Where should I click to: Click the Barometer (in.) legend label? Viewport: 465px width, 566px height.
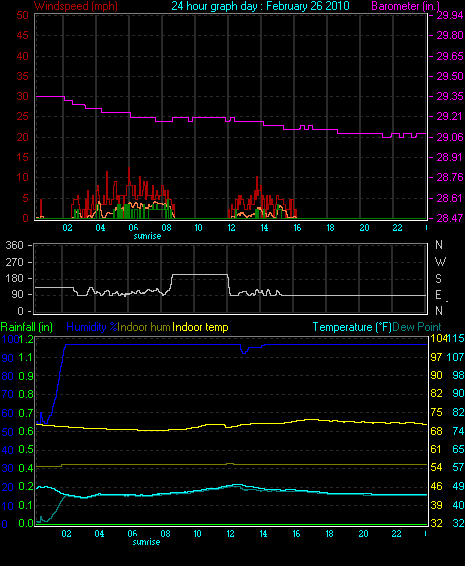(x=405, y=6)
